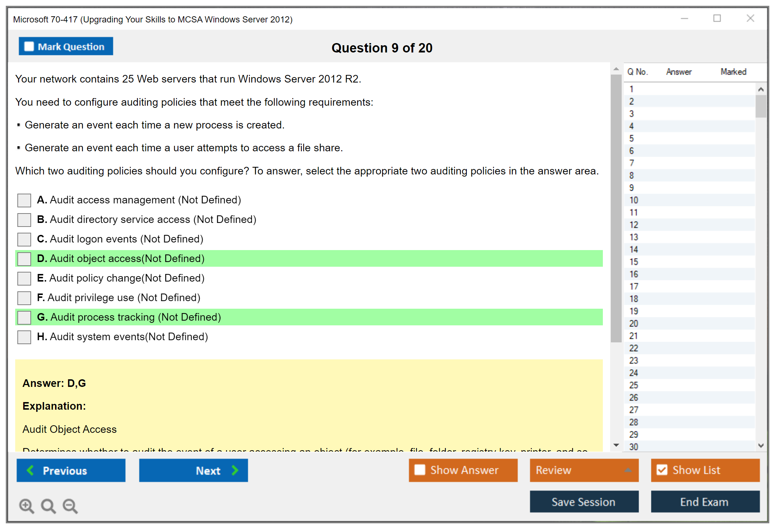Click the zoom out magnifier icon
Viewport: 778px width, 532px height.
(70, 506)
